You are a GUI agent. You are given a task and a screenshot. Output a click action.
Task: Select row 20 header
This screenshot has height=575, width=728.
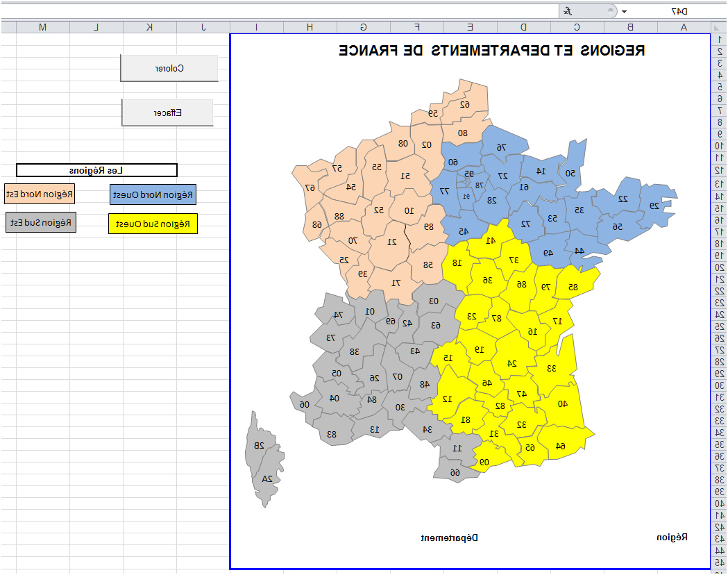point(719,267)
